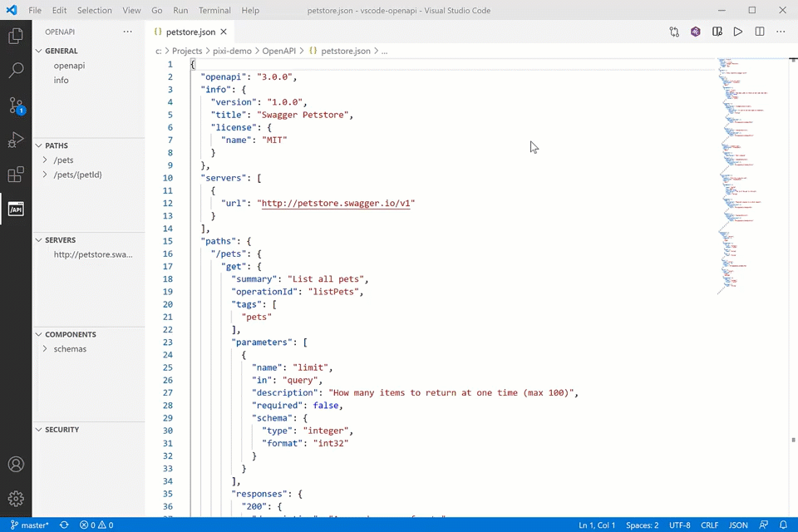Click the master branch indicator
The image size is (798, 532).
(x=30, y=525)
